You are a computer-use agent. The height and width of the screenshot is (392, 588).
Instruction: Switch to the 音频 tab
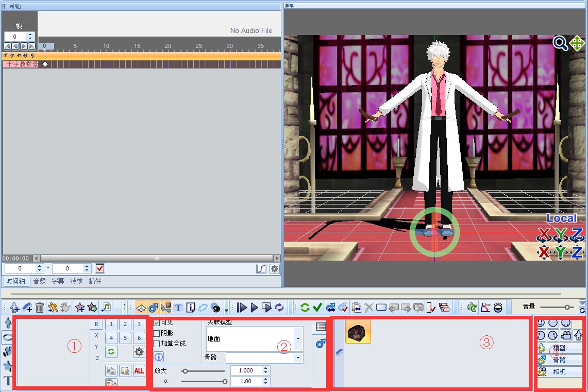point(39,281)
